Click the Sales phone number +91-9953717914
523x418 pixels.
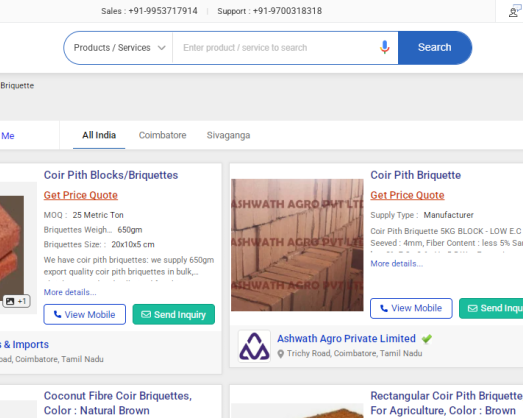[x=163, y=11]
